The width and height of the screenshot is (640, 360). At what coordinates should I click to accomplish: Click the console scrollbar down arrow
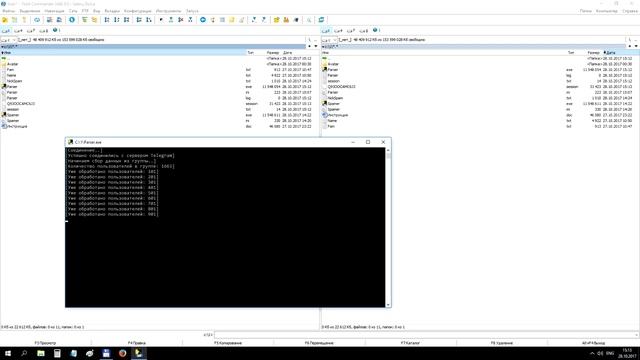click(x=388, y=305)
